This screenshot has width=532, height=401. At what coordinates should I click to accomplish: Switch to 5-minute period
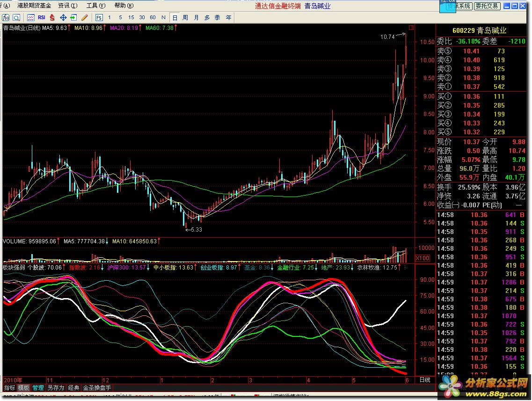coord(120,18)
